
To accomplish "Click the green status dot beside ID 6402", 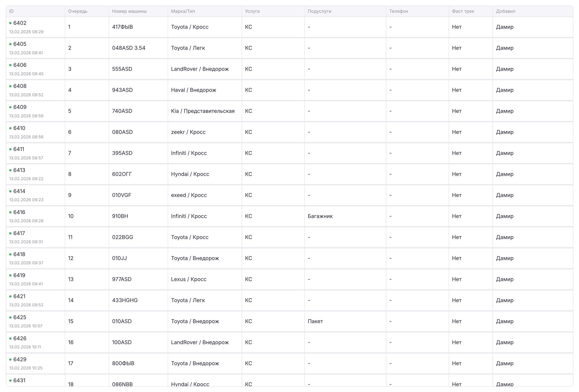I will 10,23.
